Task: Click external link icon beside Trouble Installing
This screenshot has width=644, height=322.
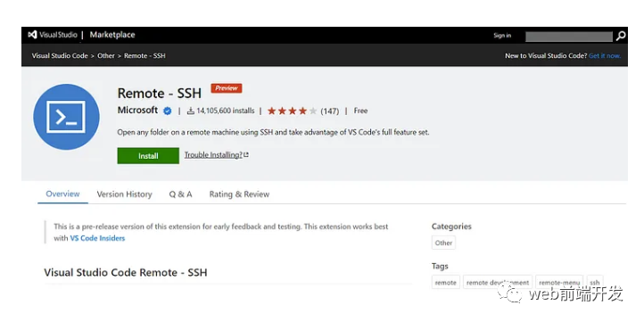Action: (x=246, y=155)
